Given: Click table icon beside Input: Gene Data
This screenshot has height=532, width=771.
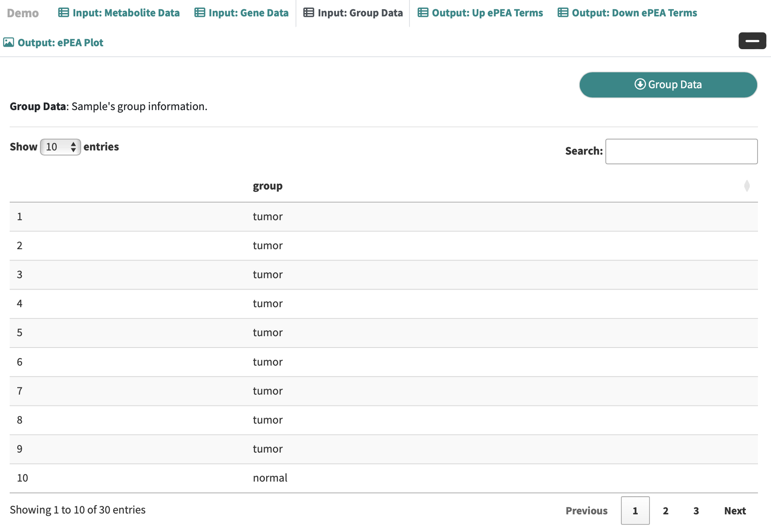Looking at the screenshot, I should click(200, 13).
